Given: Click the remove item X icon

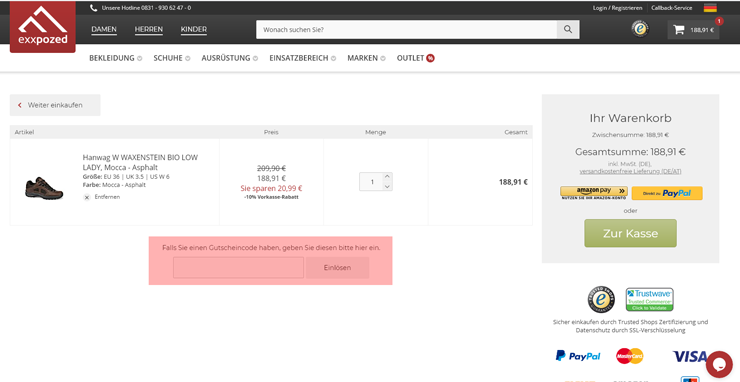Looking at the screenshot, I should point(87,197).
